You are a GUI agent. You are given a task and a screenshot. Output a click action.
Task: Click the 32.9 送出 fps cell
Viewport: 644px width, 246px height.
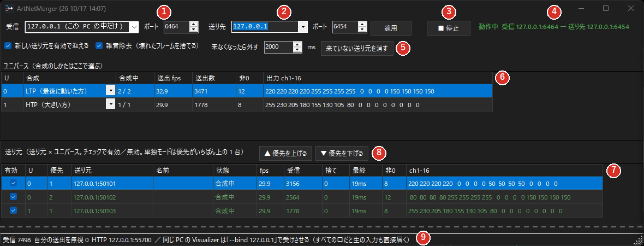click(x=174, y=91)
